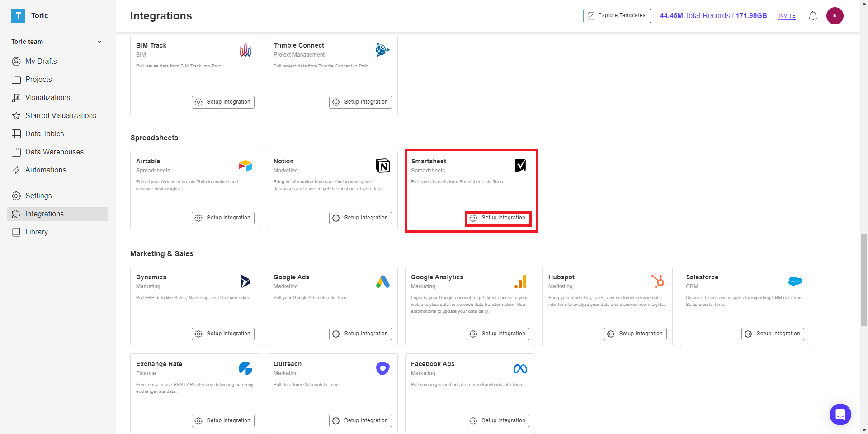Click the Settings gear icon in sidebar
868x434 pixels.
(16, 196)
